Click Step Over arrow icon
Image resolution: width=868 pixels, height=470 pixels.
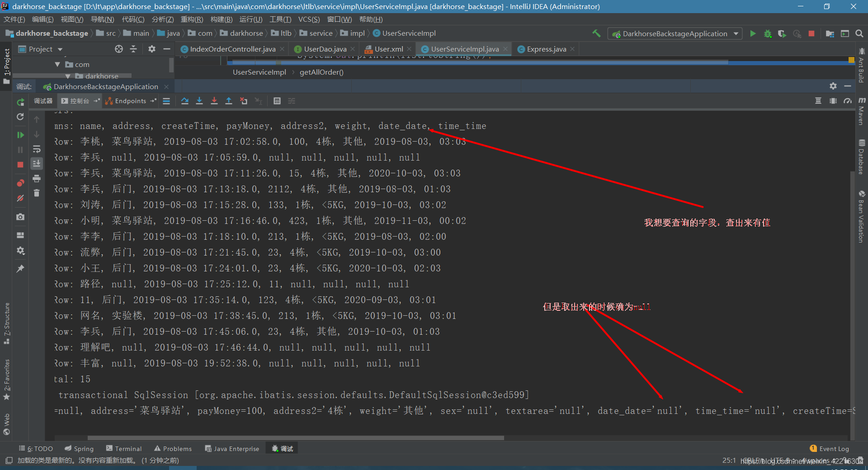pos(185,101)
